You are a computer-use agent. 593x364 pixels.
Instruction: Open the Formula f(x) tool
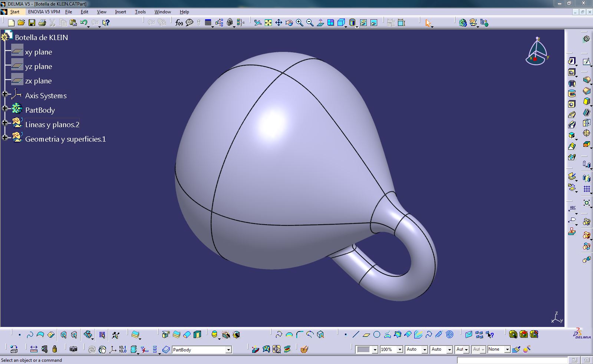tap(179, 23)
